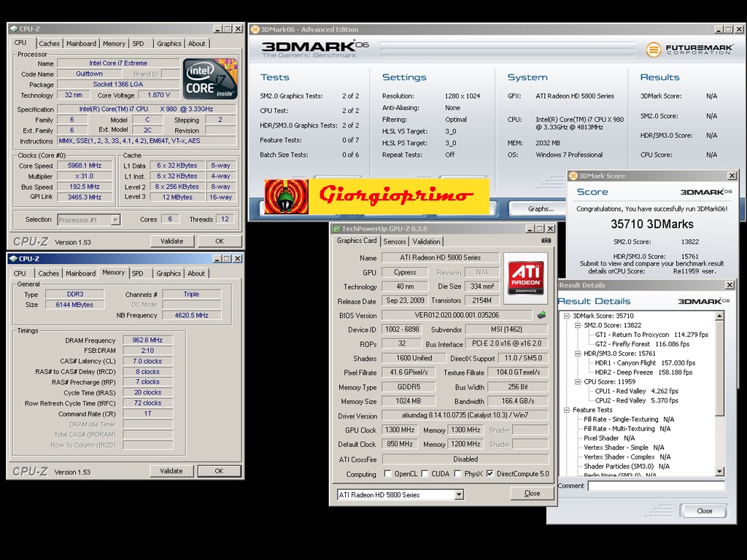The width and height of the screenshot is (747, 560).
Task: Click the Release Date value Sep 23, 2009
Action: pyautogui.click(x=405, y=300)
